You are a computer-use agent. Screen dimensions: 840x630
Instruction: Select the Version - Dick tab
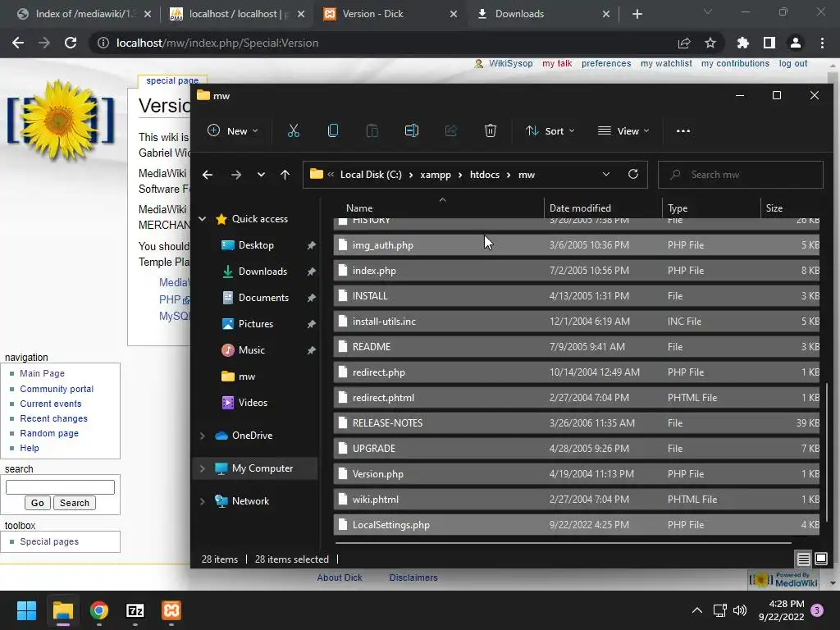(x=390, y=14)
